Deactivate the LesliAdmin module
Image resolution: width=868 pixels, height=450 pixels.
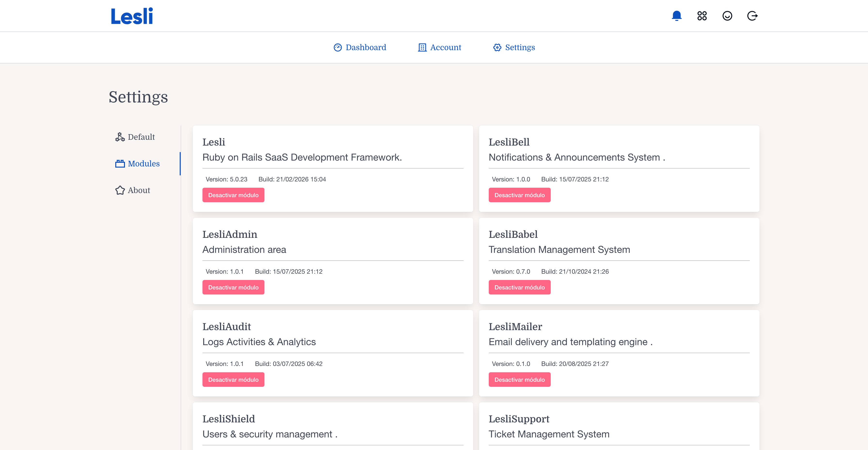coord(233,287)
